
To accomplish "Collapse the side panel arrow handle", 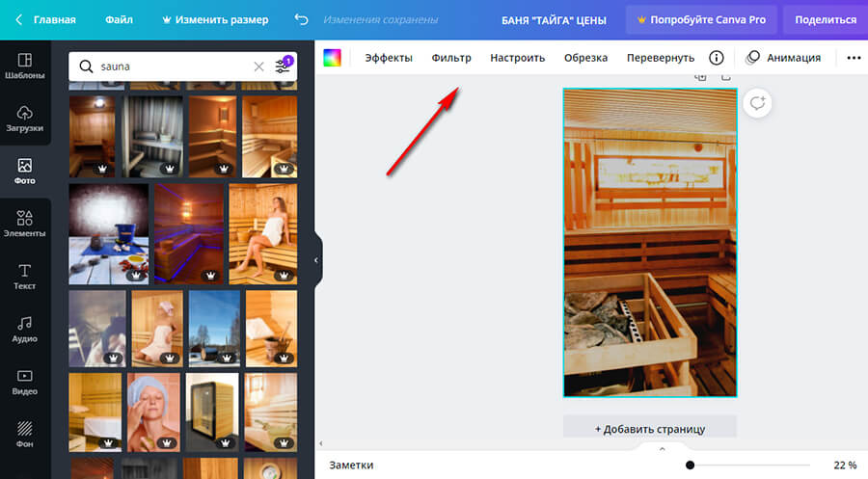I will 316,260.
